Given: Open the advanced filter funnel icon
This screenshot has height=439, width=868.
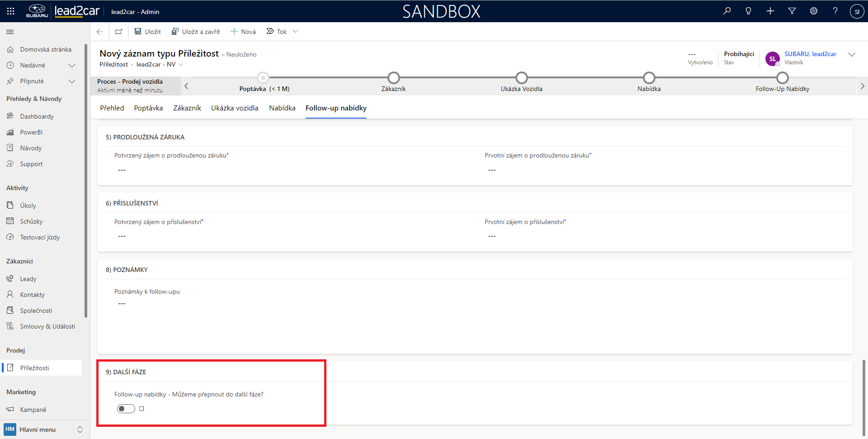Looking at the screenshot, I should click(792, 11).
